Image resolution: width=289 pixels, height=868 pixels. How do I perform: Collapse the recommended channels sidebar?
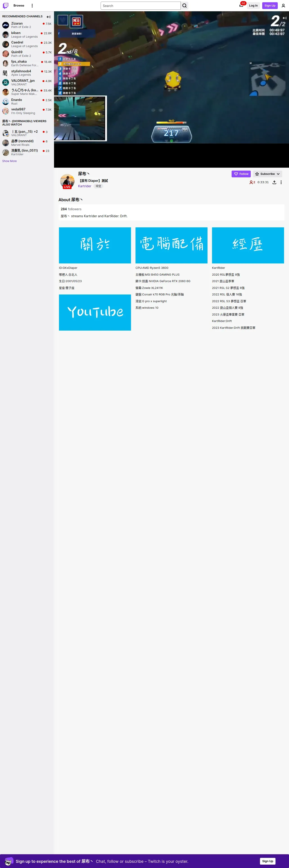click(x=48, y=17)
